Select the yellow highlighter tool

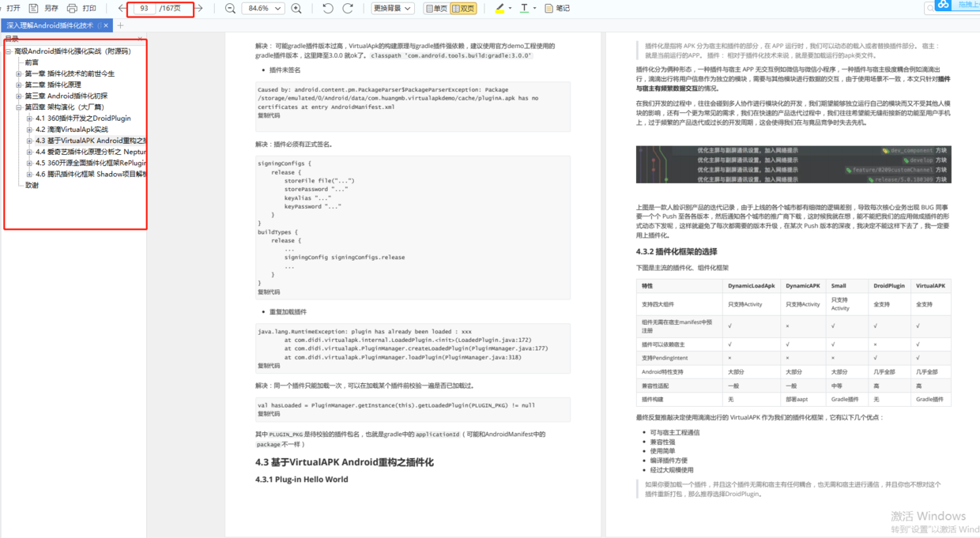499,8
